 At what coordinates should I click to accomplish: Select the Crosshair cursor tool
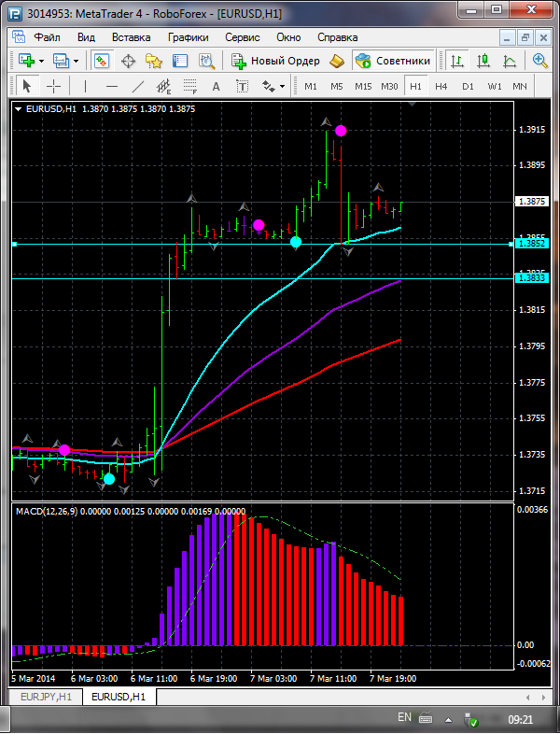coord(54,86)
